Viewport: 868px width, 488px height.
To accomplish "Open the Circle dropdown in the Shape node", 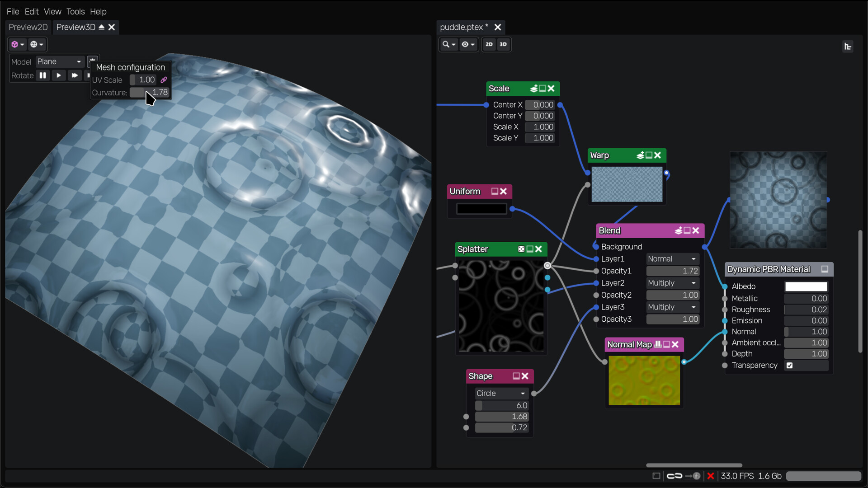I will tap(500, 393).
